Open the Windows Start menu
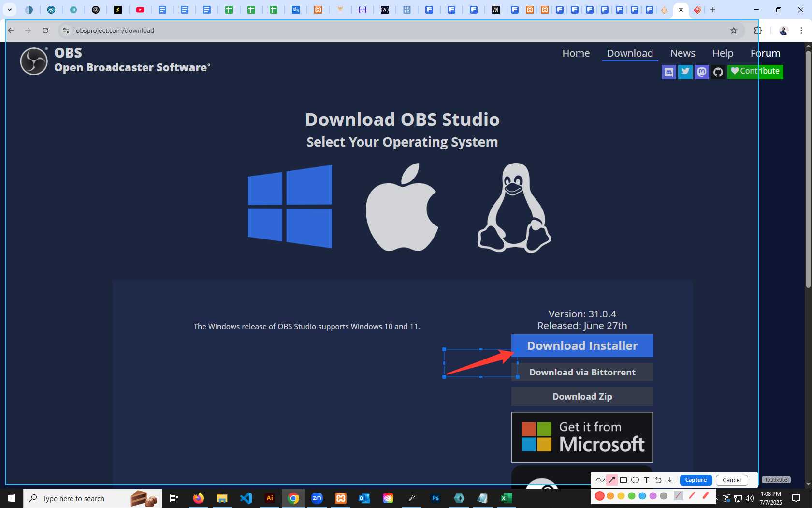The image size is (812, 508). (x=12, y=498)
